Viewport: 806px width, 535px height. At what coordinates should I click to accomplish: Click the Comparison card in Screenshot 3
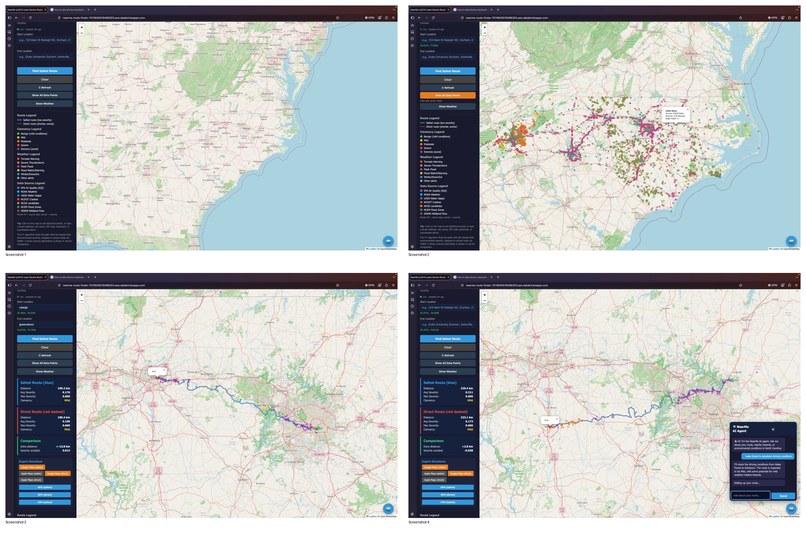(45, 446)
